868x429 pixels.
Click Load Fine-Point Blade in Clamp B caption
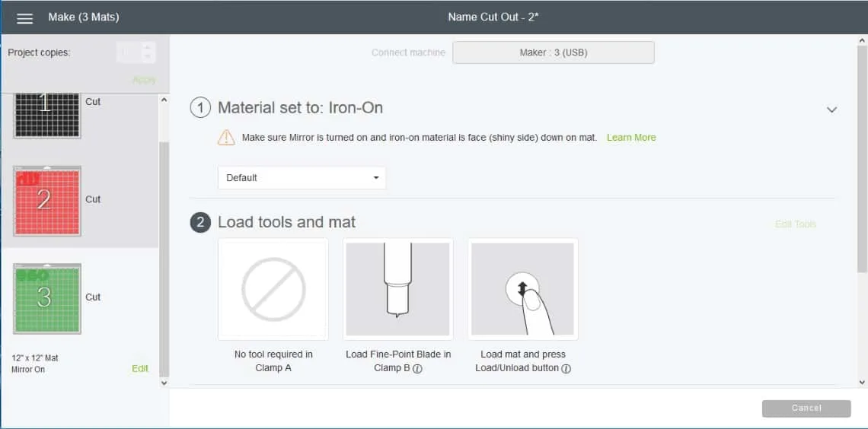point(398,361)
